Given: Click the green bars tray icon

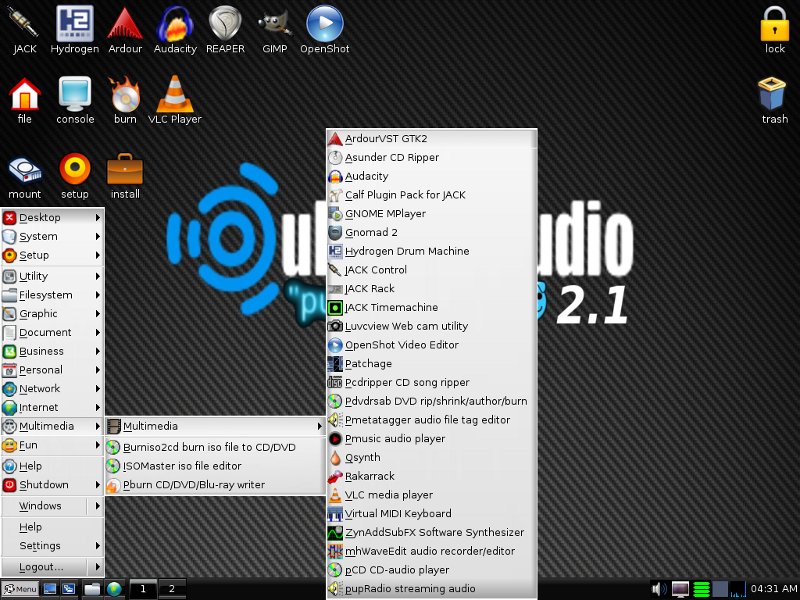Looking at the screenshot, I should 702,589.
